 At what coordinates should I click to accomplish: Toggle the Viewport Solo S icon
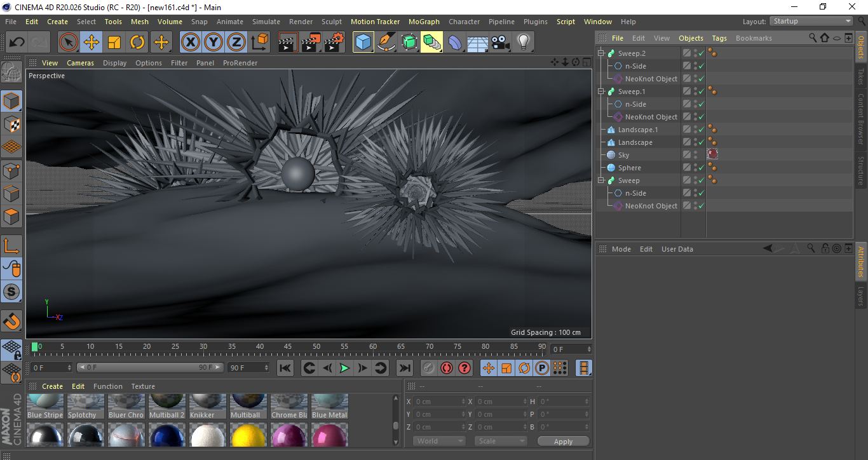(x=11, y=292)
